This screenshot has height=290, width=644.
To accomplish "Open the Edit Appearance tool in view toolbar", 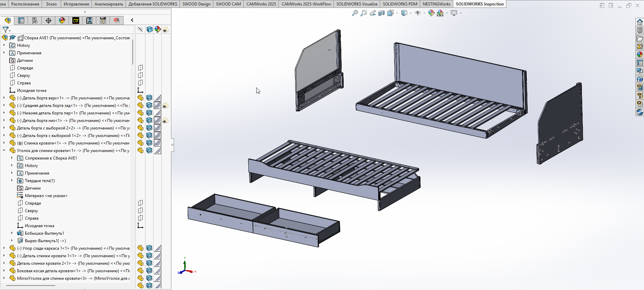I will (431, 13).
